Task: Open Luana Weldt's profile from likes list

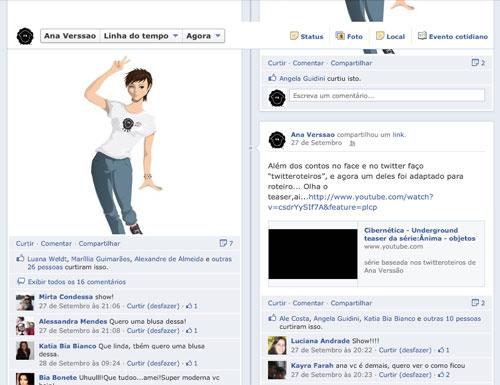Action: [x=47, y=259]
